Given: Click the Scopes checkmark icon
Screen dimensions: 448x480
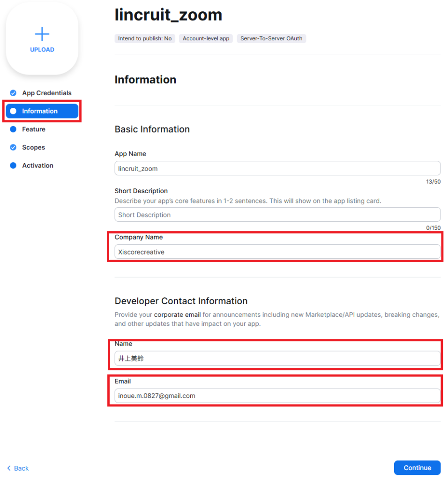Looking at the screenshot, I should click(x=13, y=147).
